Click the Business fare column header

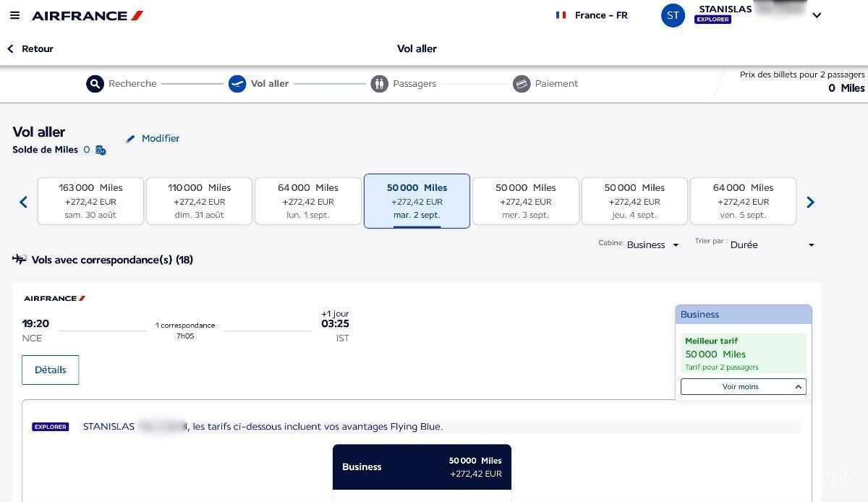coord(743,315)
